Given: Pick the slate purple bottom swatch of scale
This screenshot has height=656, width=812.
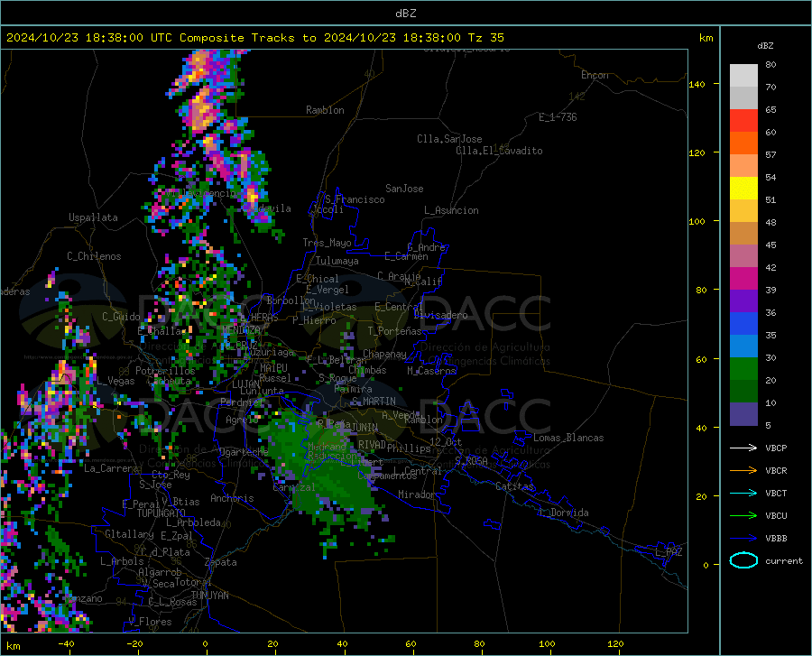Looking at the screenshot, I should click(743, 414).
